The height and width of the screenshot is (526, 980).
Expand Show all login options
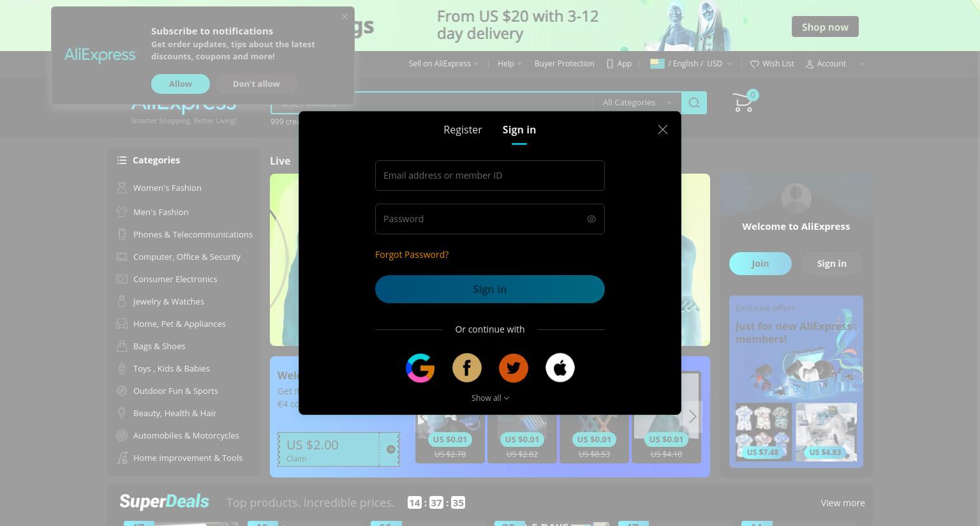tap(490, 398)
